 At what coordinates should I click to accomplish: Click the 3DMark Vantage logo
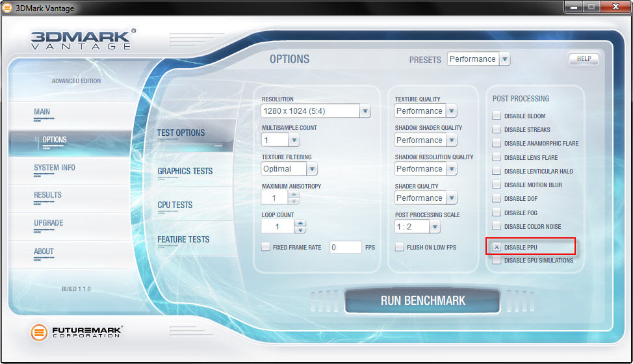[84, 39]
